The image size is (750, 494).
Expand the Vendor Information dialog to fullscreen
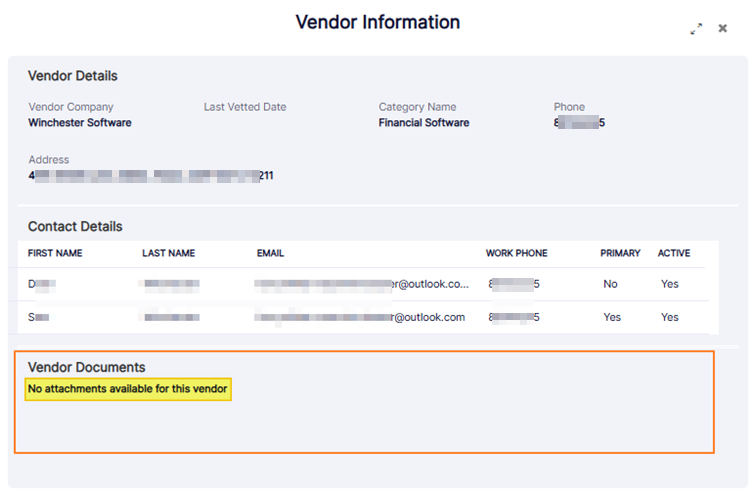tap(696, 29)
